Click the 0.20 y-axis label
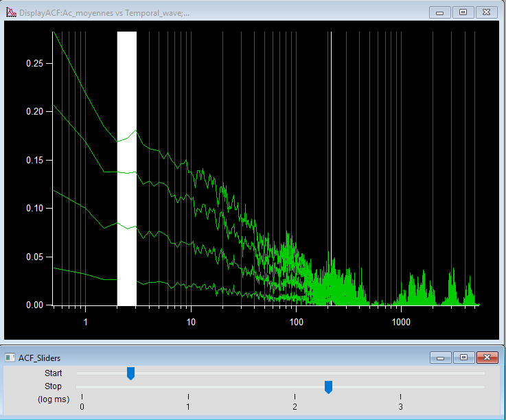 click(34, 111)
